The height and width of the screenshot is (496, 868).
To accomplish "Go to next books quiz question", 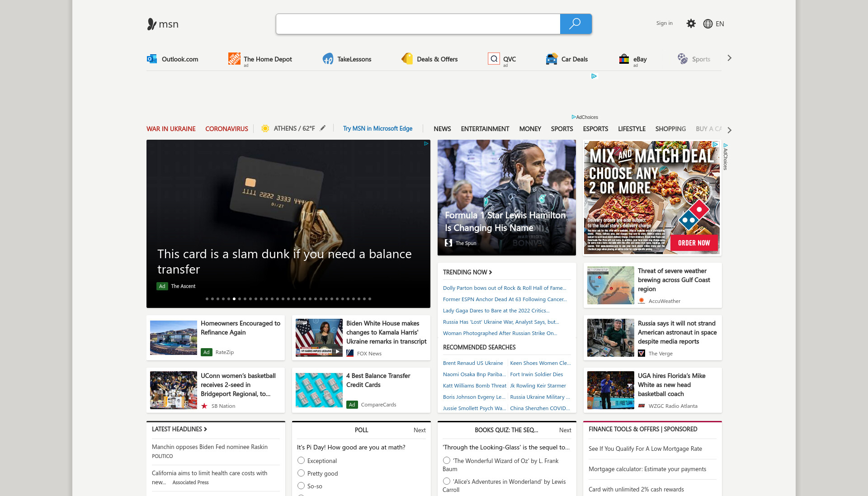I will coord(565,430).
